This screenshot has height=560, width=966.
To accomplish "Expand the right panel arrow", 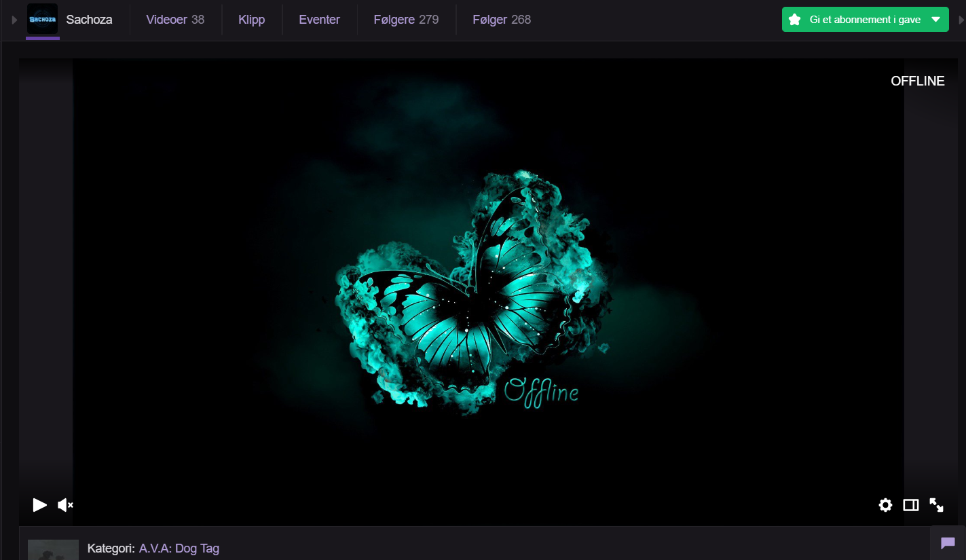I will pyautogui.click(x=961, y=20).
